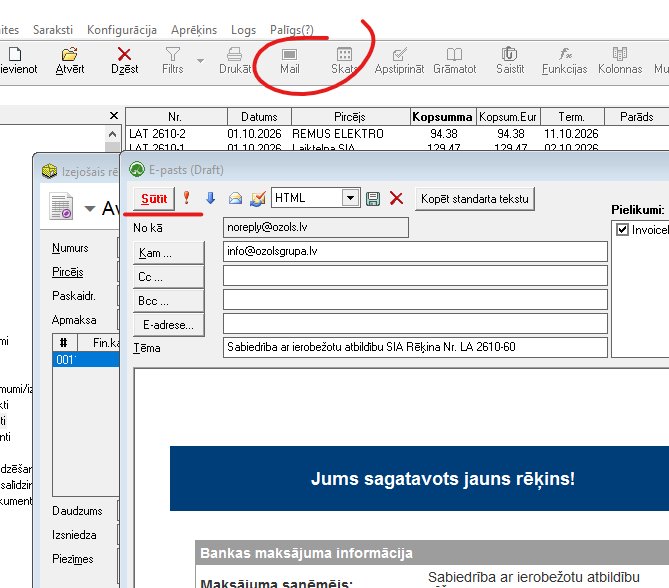
Task: Set low priority with blue down arrow
Action: pos(210,198)
